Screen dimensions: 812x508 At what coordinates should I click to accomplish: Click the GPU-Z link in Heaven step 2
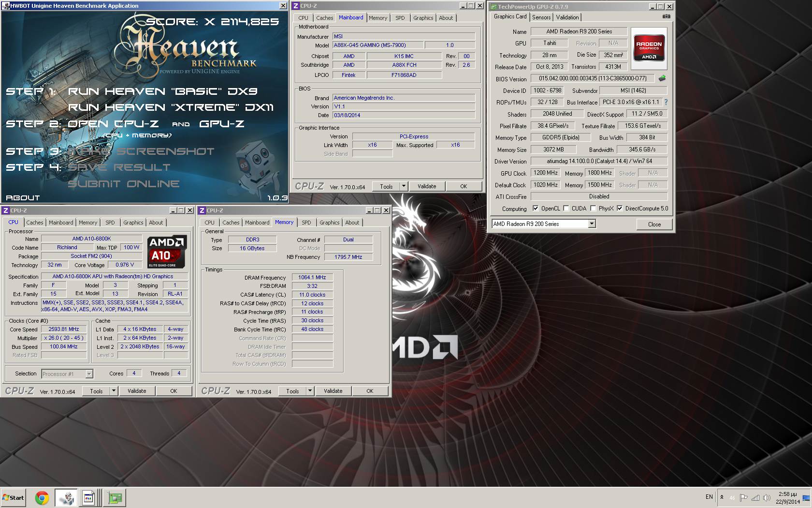(x=222, y=124)
